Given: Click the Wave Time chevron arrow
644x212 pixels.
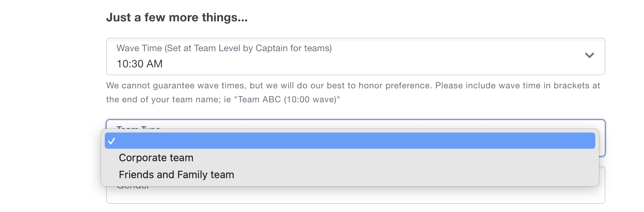Looking at the screenshot, I should click(x=589, y=56).
